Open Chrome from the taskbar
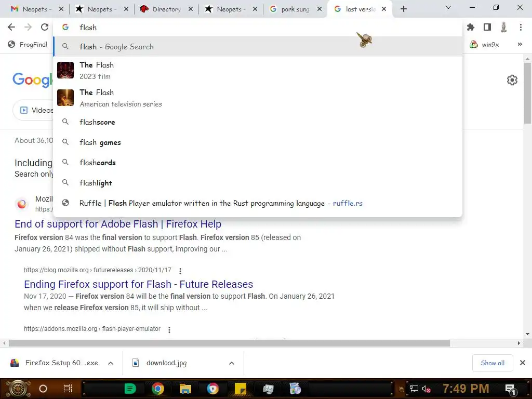The height and width of the screenshot is (399, 532). point(158,389)
